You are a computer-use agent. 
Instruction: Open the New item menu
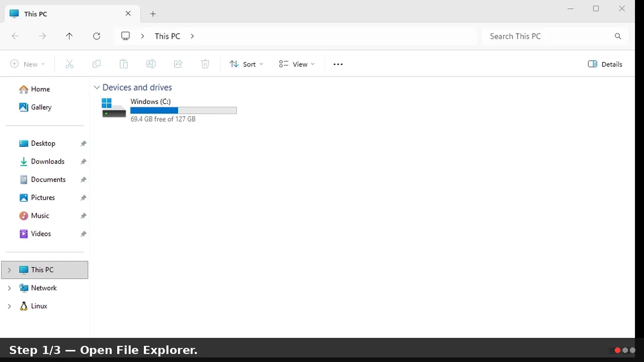(x=28, y=64)
